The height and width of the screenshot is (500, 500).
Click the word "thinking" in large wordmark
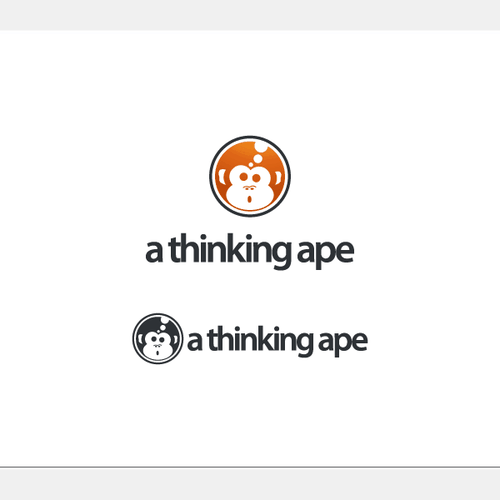point(231,251)
